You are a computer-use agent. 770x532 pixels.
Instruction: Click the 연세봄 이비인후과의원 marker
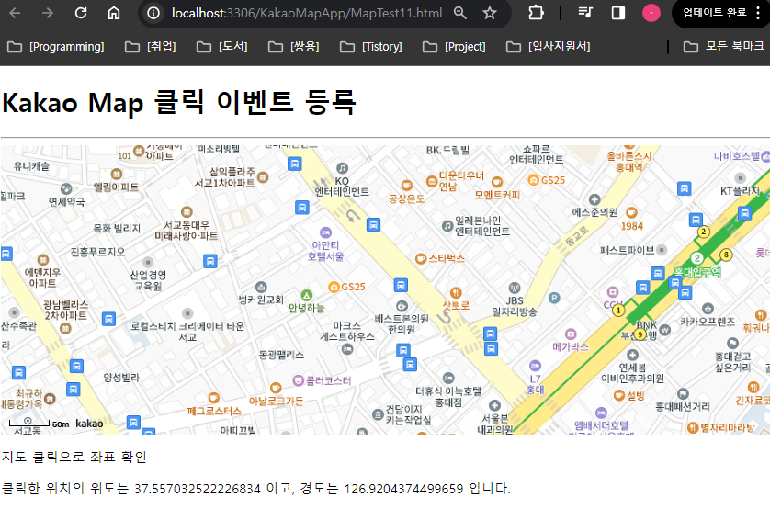[632, 355]
